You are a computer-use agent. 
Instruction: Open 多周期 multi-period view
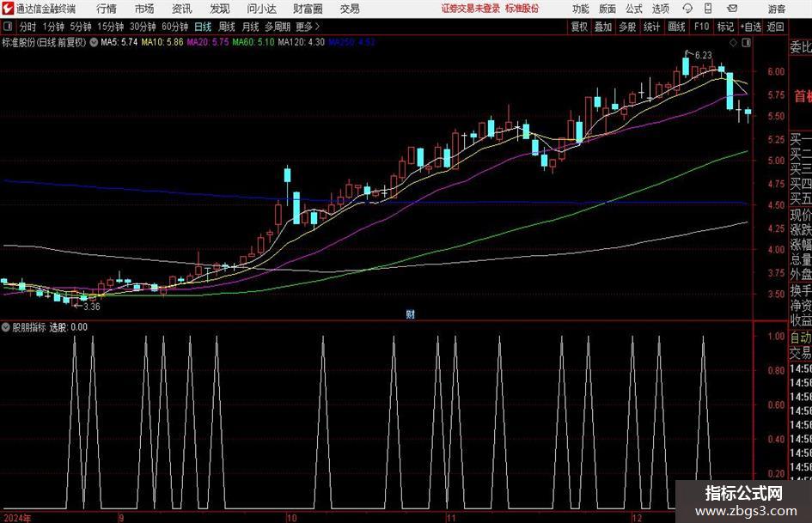(x=277, y=27)
